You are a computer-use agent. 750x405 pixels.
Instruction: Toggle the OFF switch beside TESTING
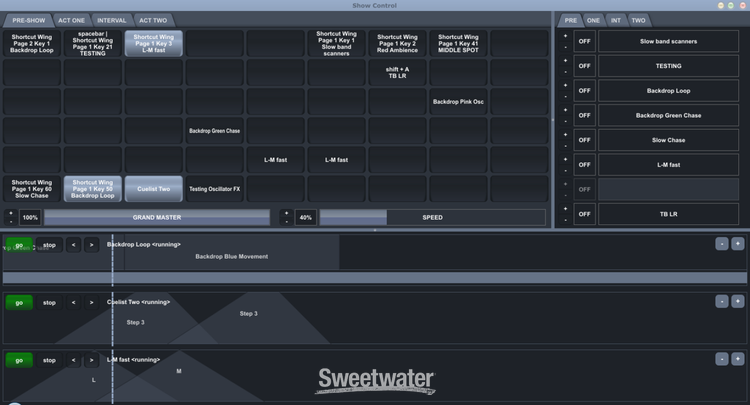click(584, 66)
